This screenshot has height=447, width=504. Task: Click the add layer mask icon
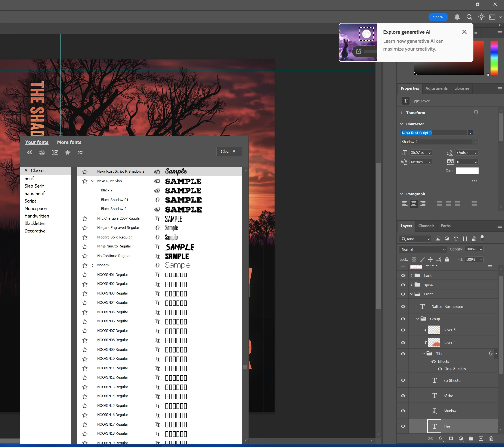pyautogui.click(x=451, y=439)
